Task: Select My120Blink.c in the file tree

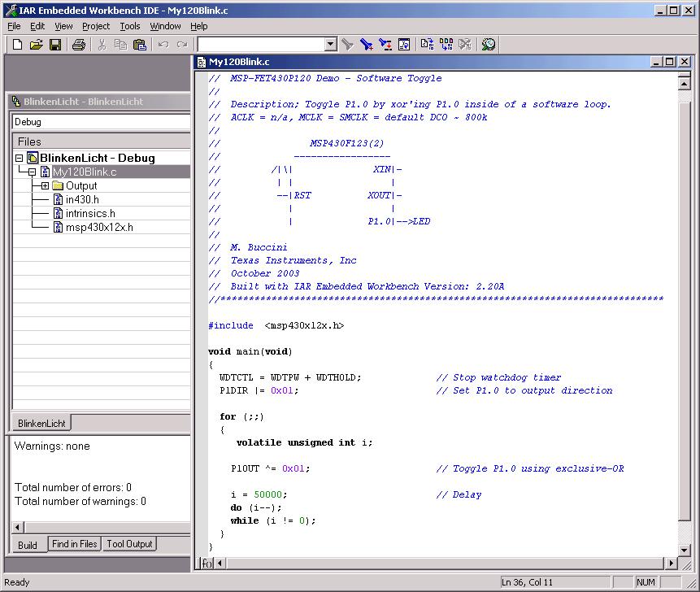Action: pyautogui.click(x=85, y=172)
